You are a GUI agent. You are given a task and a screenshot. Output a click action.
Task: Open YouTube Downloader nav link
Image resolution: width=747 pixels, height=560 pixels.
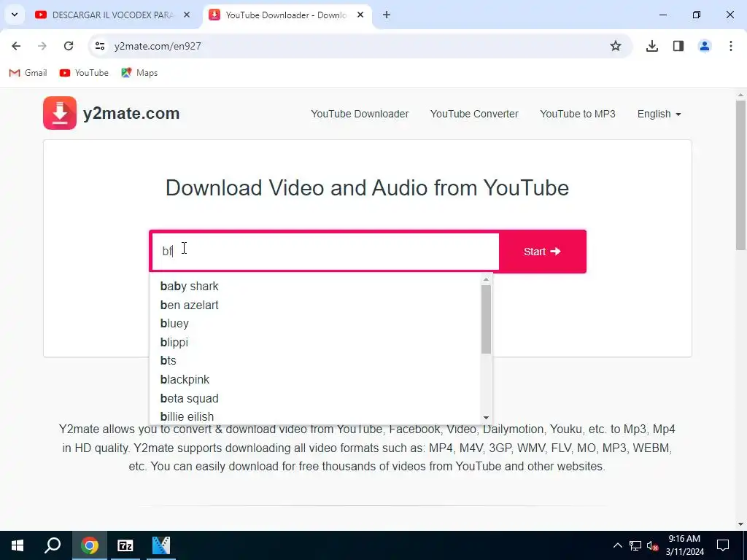[x=360, y=114]
